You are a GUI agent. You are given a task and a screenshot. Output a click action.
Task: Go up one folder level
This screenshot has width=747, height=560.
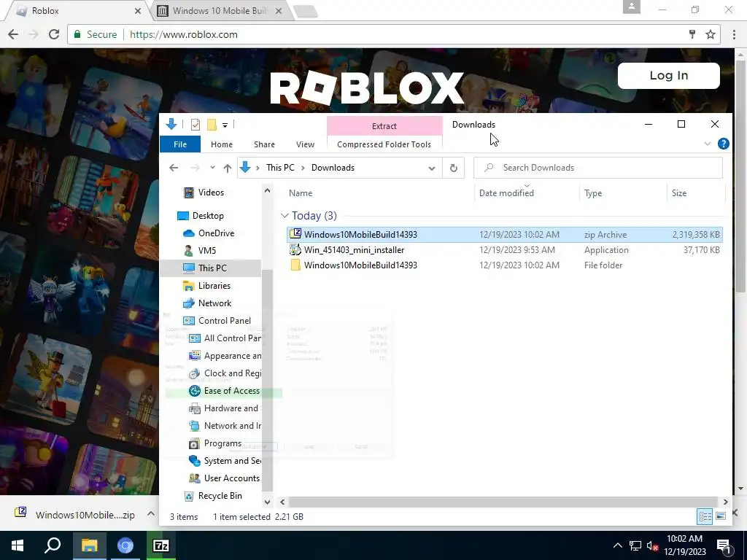point(228,168)
